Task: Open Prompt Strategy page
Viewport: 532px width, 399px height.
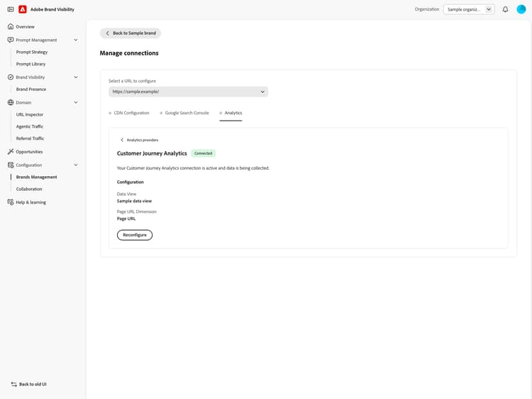Action: coord(32,52)
